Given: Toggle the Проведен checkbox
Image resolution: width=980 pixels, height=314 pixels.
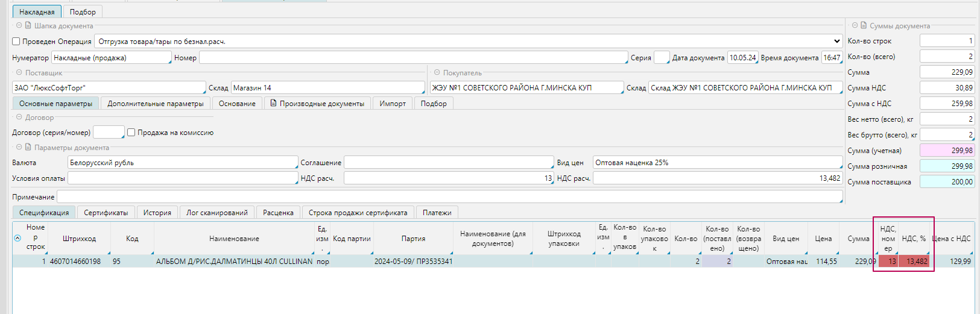Looking at the screenshot, I should tap(16, 42).
